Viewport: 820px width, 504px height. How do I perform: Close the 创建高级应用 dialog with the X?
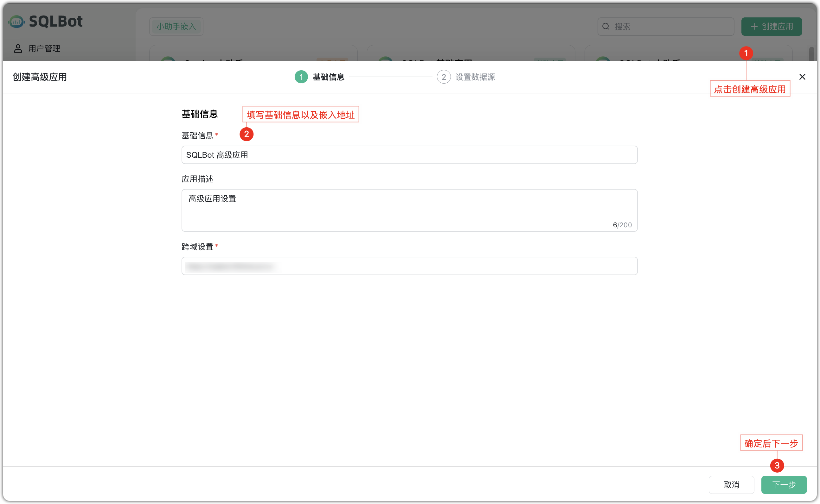pyautogui.click(x=802, y=77)
